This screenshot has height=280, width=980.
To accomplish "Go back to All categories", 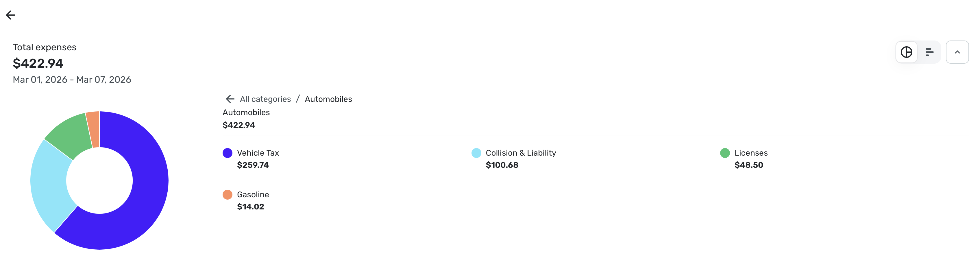I will click(x=265, y=99).
